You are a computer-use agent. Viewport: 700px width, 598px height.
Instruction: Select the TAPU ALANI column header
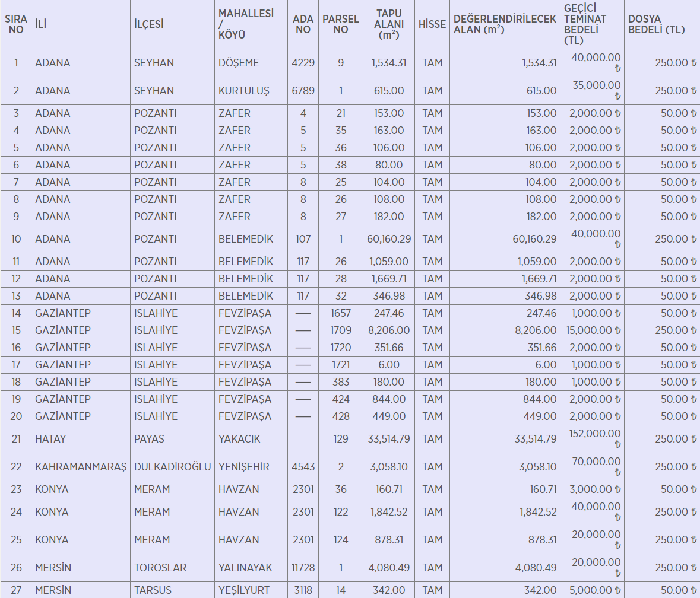click(x=389, y=24)
